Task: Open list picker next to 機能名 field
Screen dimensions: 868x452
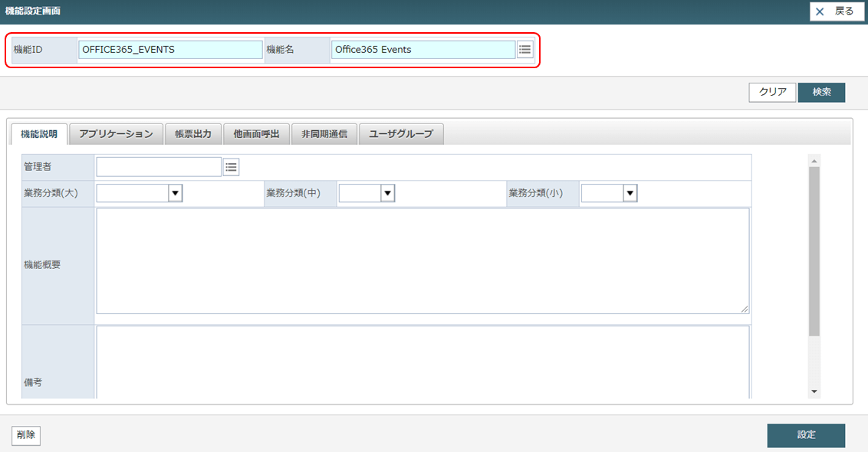Action: pos(524,50)
